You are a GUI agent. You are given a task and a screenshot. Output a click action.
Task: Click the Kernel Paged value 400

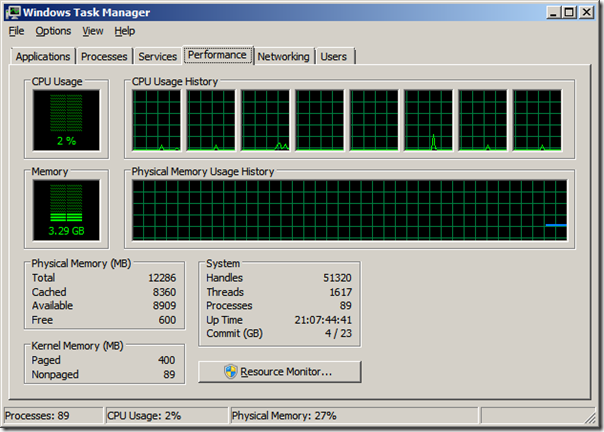pyautogui.click(x=166, y=360)
